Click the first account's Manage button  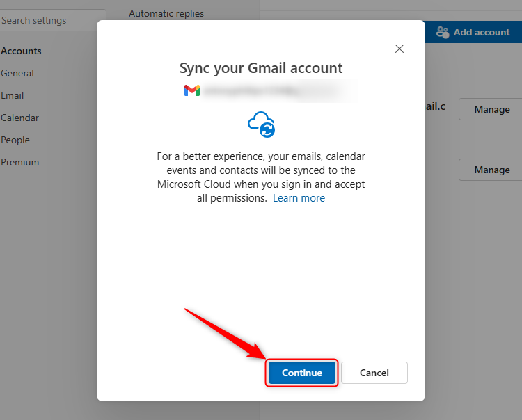pos(491,109)
